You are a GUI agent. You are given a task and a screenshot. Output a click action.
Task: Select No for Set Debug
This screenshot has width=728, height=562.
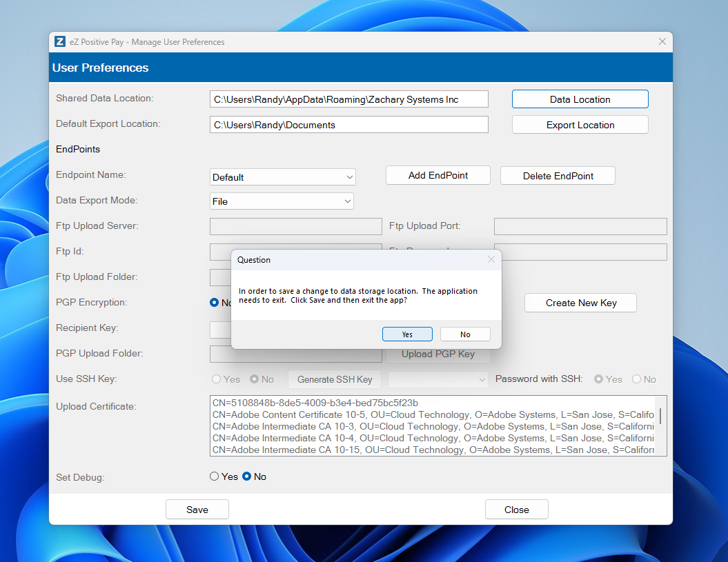pyautogui.click(x=247, y=476)
